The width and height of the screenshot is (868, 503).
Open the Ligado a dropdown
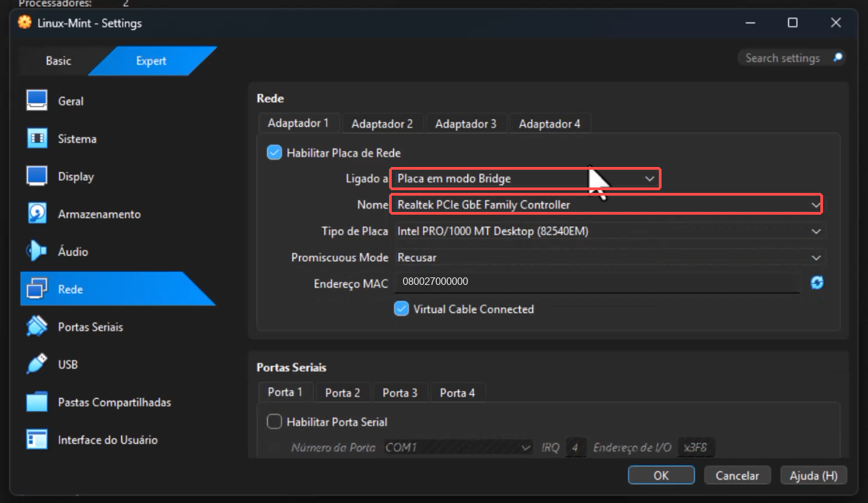525,179
